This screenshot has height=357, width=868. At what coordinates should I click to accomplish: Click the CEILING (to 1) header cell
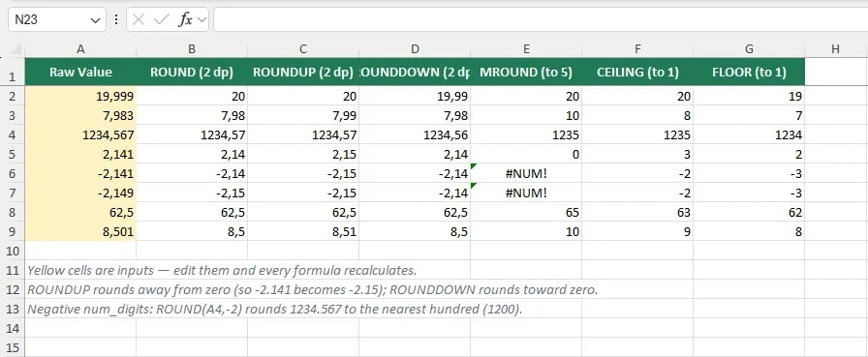[x=637, y=72]
